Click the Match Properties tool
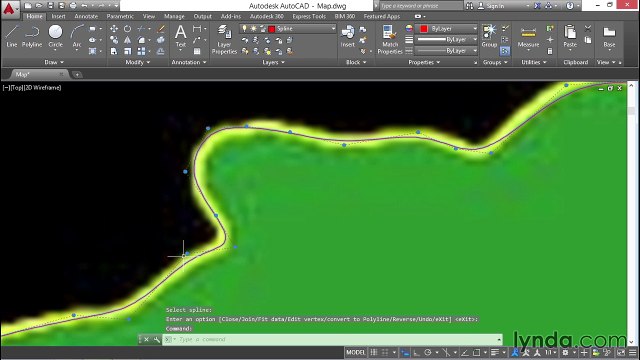The width and height of the screenshot is (640, 360). [x=390, y=40]
